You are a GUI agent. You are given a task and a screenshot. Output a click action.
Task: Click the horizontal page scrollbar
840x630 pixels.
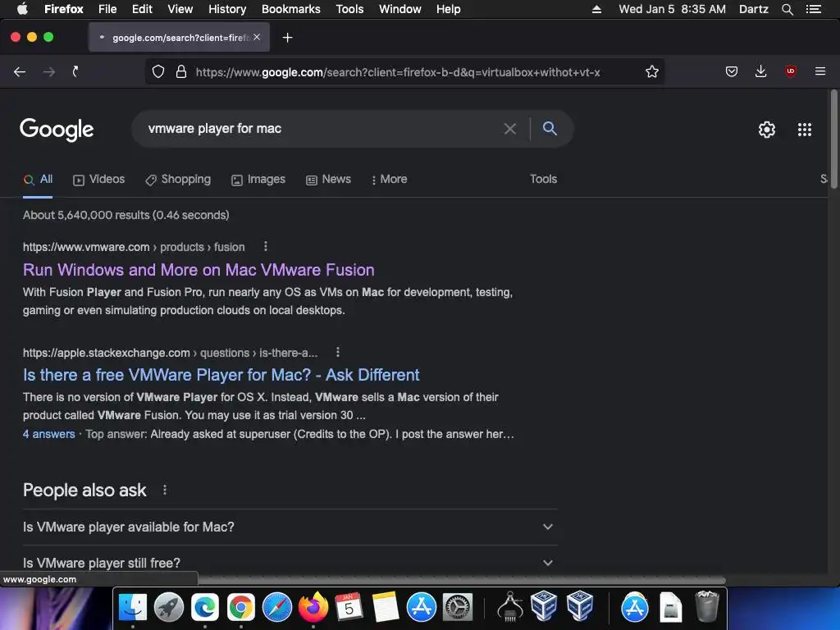tap(461, 580)
